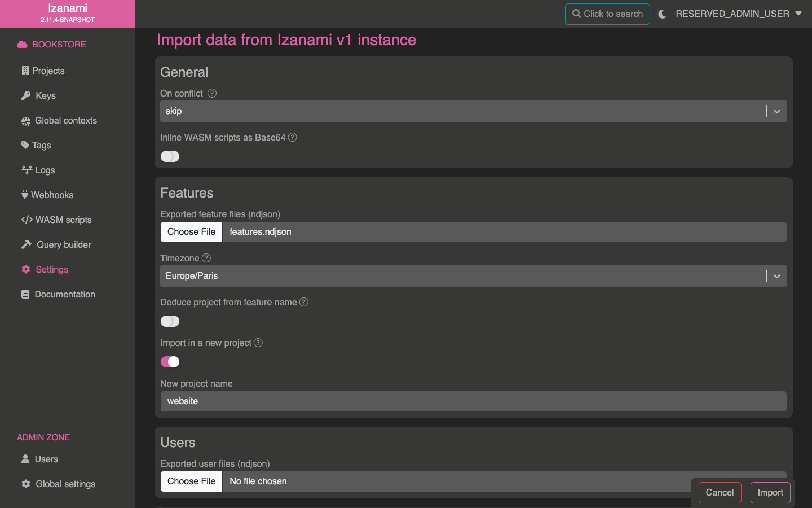The width and height of the screenshot is (812, 508).
Task: Click the Timezone help question mark icon
Action: tap(206, 258)
